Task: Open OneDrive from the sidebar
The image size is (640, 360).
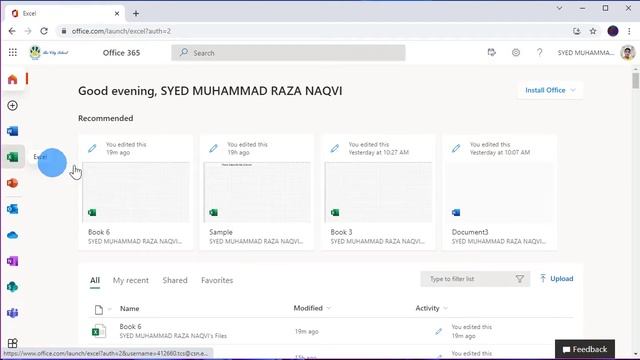Action: pos(13,235)
